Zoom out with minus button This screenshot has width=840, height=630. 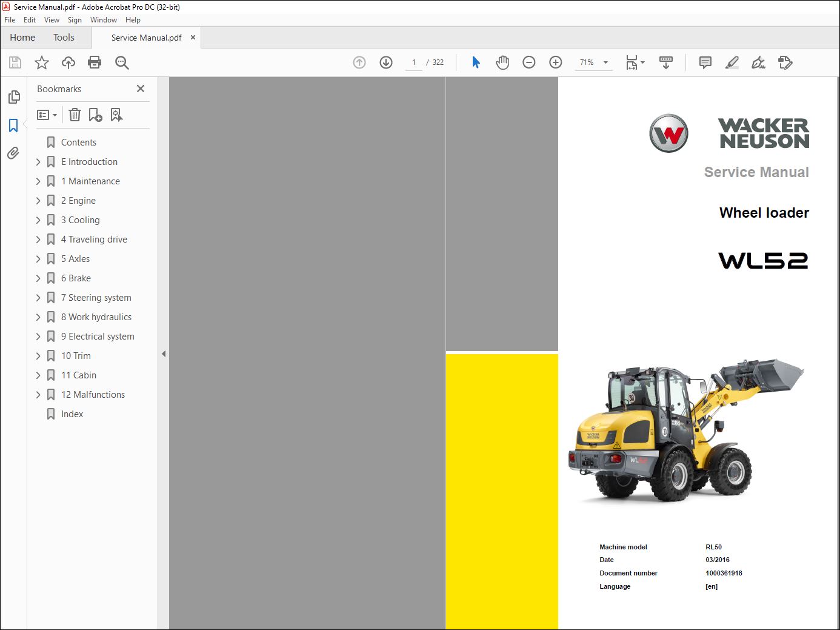[529, 62]
